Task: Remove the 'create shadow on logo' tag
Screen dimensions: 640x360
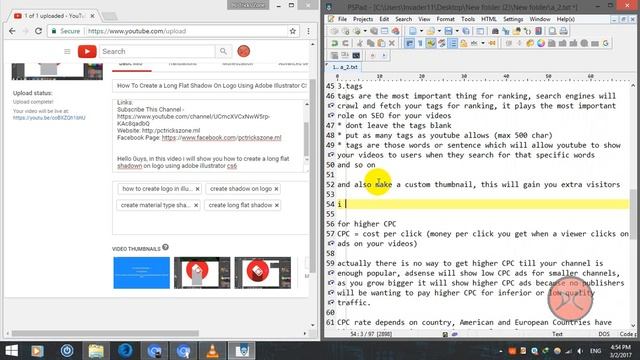Action: [x=276, y=189]
